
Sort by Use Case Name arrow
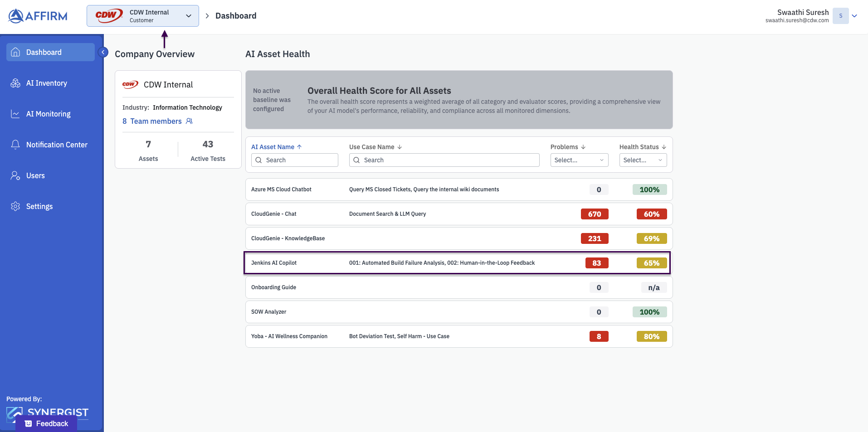pyautogui.click(x=400, y=147)
